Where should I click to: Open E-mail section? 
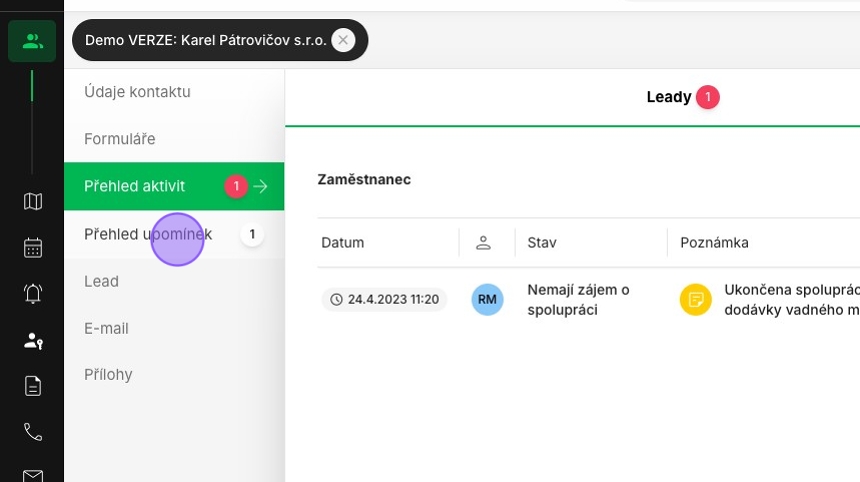point(106,328)
